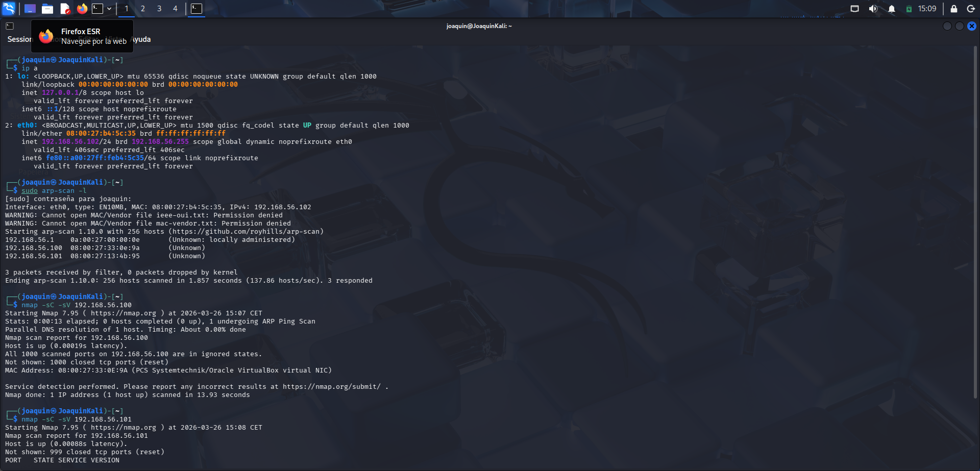This screenshot has height=471, width=980.
Task: Switch to workspace 2
Action: 143,8
